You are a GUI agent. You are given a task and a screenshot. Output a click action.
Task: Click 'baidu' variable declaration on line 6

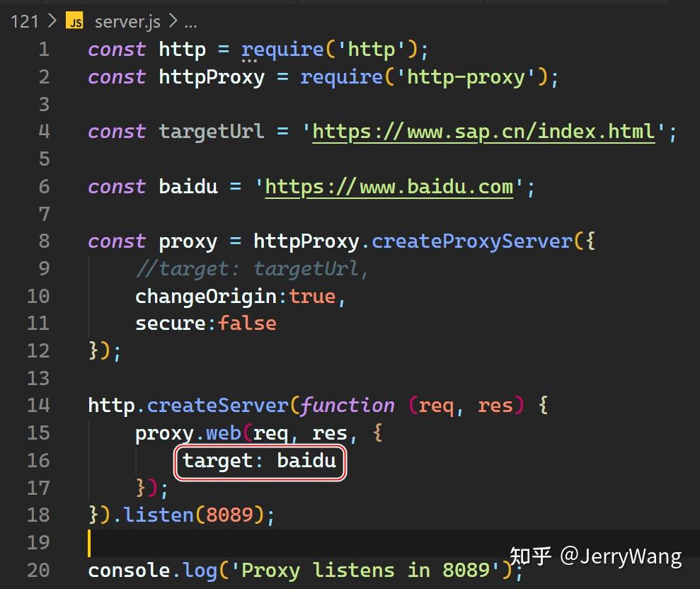188,187
